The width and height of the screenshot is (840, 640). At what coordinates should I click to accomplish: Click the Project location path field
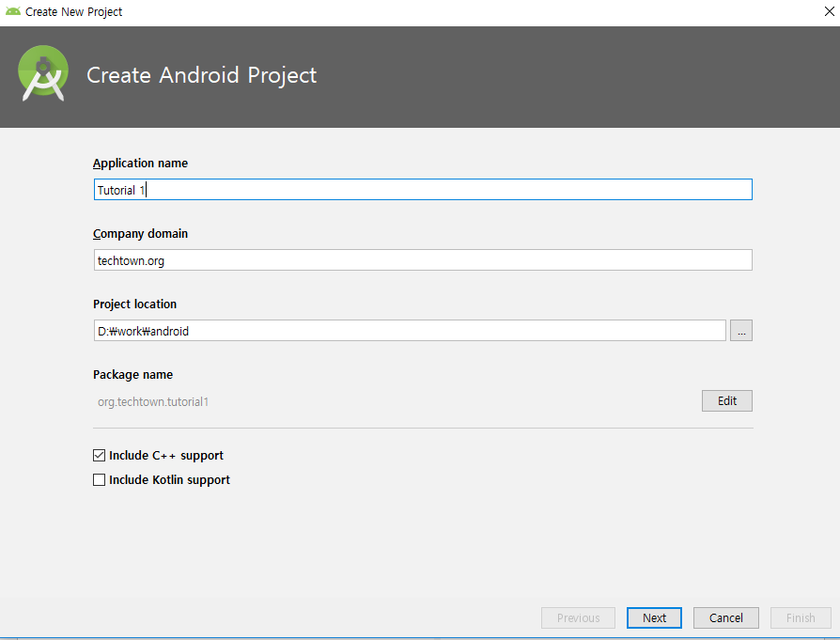tap(410, 331)
